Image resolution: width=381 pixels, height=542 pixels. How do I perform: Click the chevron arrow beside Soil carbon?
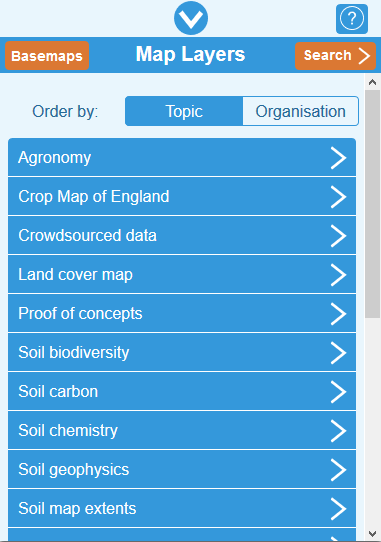(338, 392)
